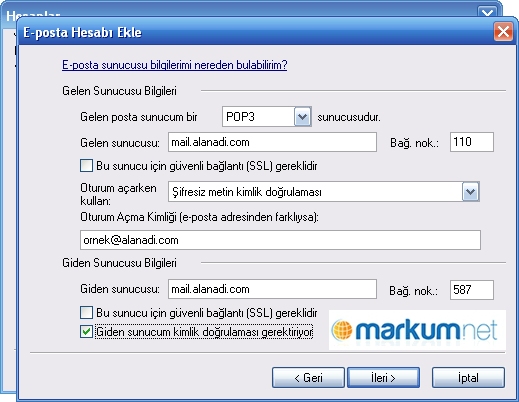
Task: Continue with the İleri button
Action: (383, 378)
